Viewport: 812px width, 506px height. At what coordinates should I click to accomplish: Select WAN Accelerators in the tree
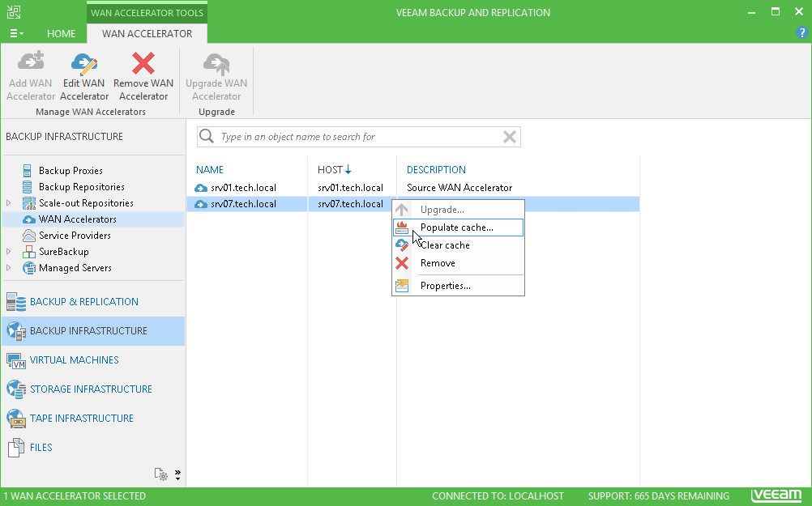pyautogui.click(x=78, y=219)
